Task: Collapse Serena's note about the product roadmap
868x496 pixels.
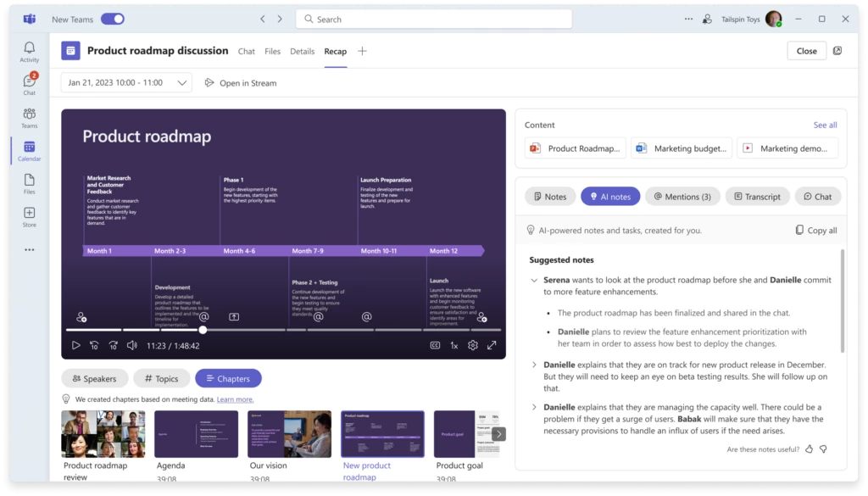Action: coord(532,279)
